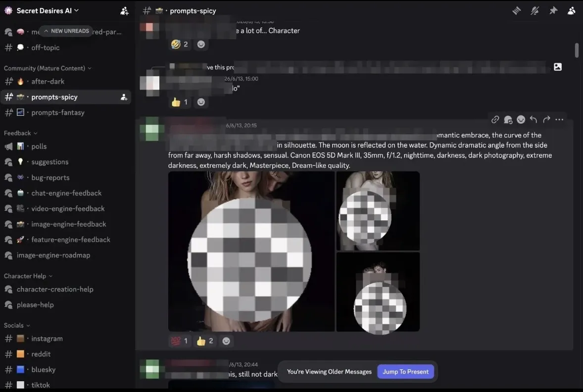Click rocket icon on feature-engine-feedback row

(20, 240)
